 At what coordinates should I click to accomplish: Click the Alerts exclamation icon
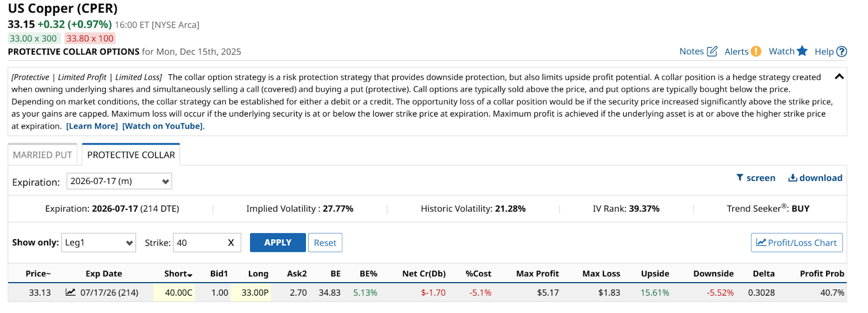pos(756,52)
